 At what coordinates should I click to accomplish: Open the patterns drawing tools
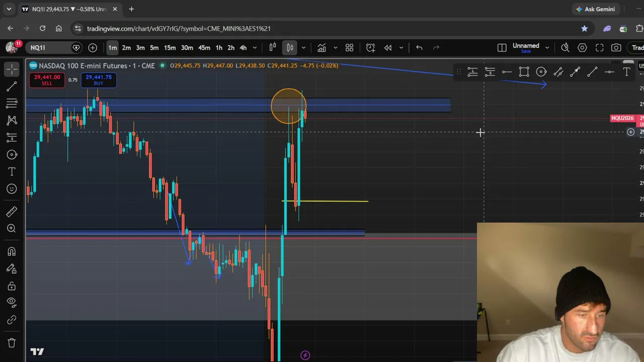(x=12, y=120)
